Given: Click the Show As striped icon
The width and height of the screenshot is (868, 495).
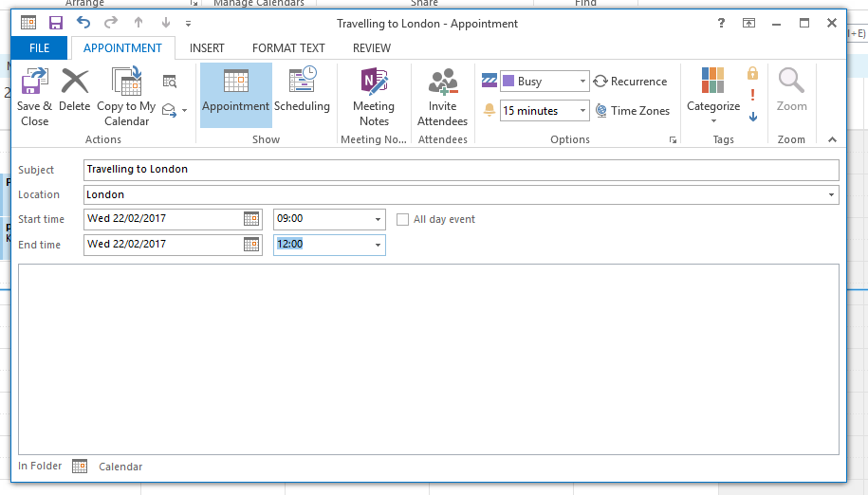Looking at the screenshot, I should [489, 81].
